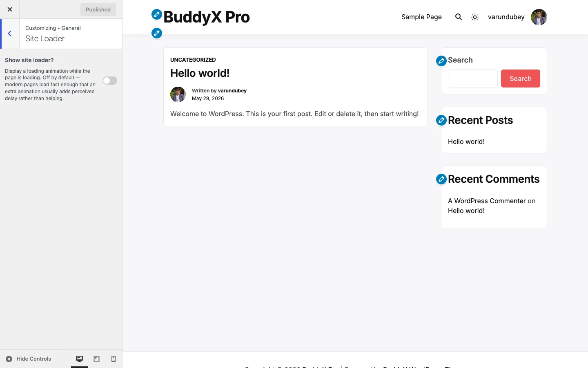Click the post date May 29, 2026
588x368 pixels.
pyautogui.click(x=208, y=99)
